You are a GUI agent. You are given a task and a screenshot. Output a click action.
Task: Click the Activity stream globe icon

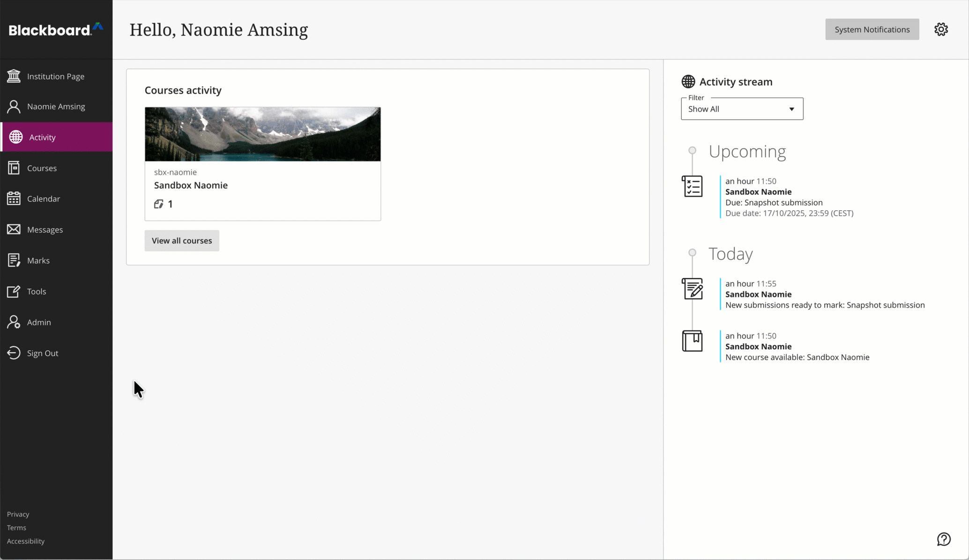click(x=688, y=81)
